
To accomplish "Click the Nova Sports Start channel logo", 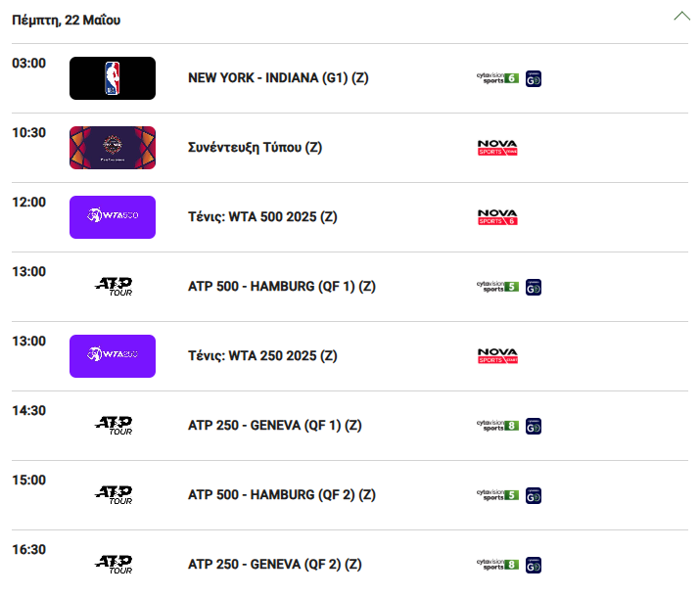I will click(x=497, y=356).
